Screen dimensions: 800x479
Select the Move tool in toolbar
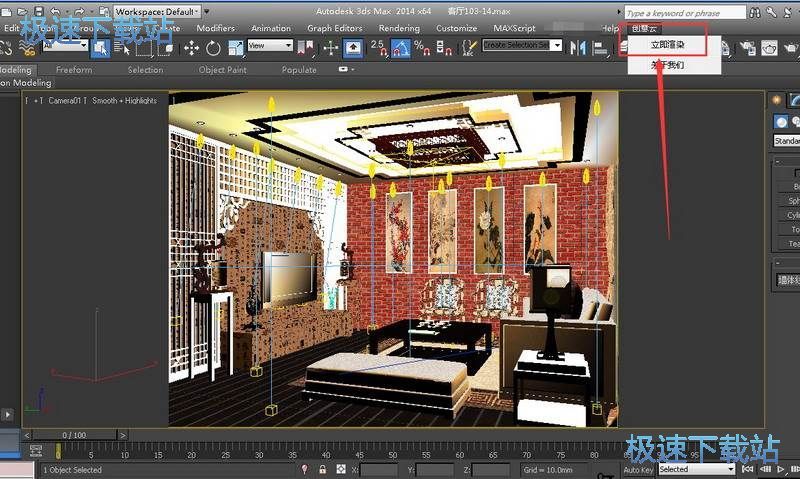(x=192, y=47)
